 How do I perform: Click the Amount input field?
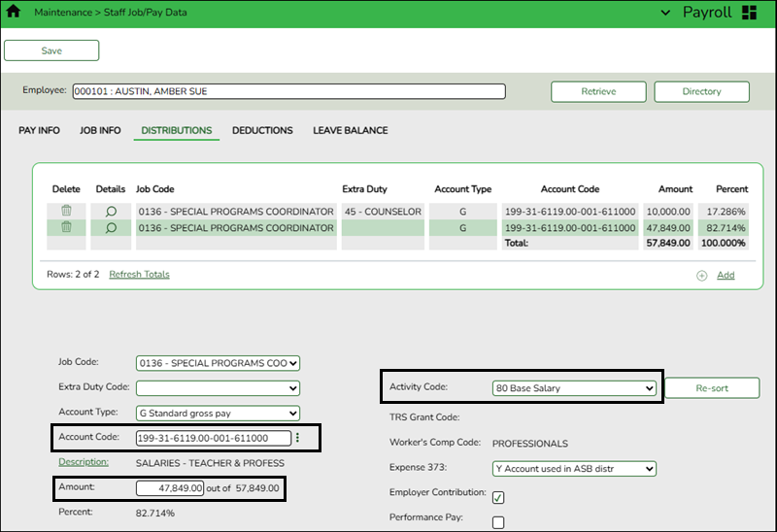coord(169,488)
